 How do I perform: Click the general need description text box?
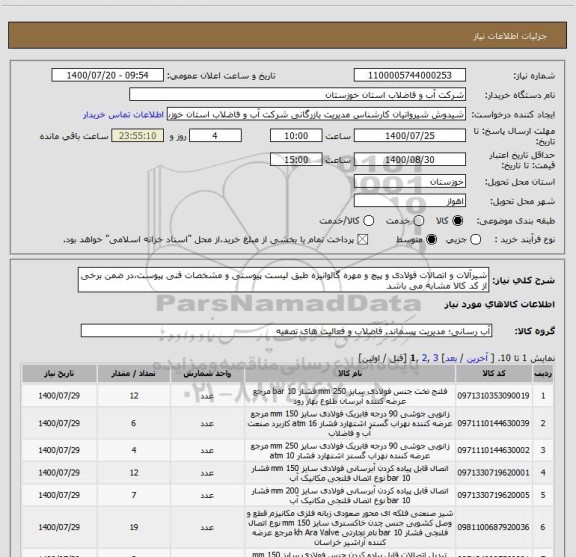[x=283, y=280]
